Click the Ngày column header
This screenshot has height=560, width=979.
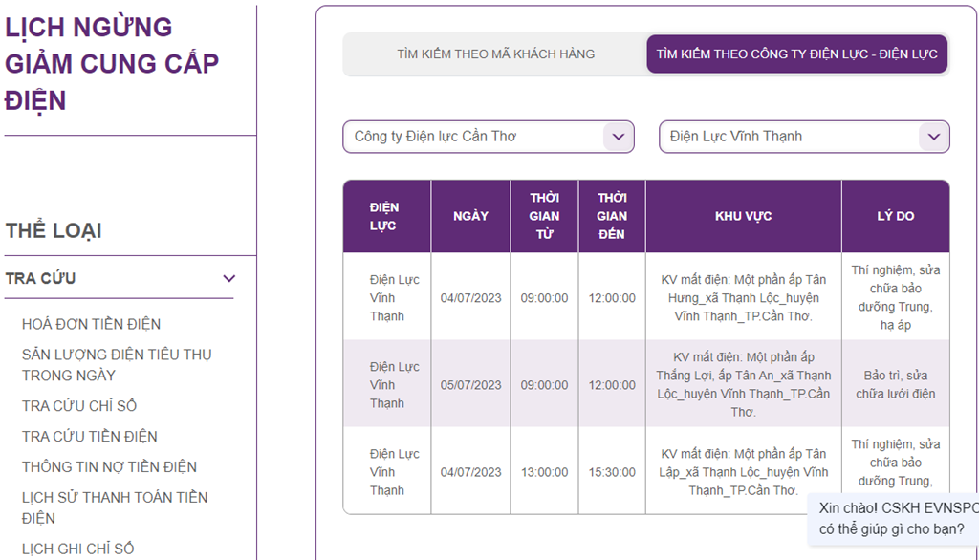(x=470, y=216)
